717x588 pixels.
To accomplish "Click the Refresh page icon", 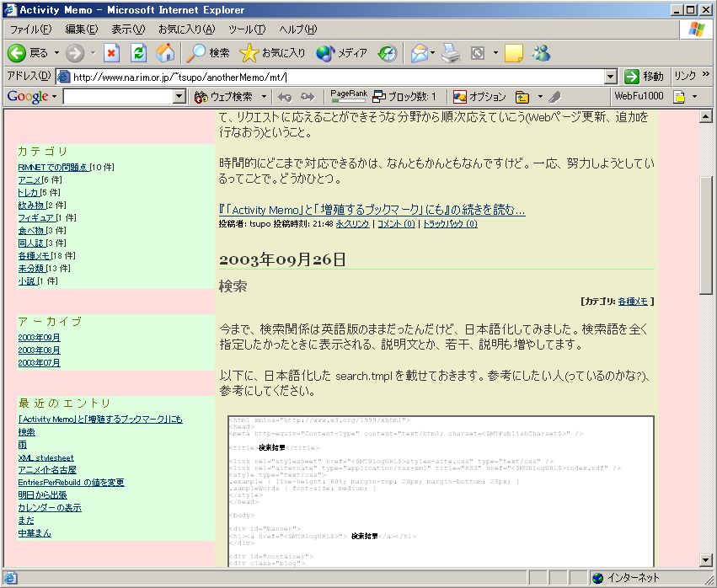I will (x=139, y=53).
